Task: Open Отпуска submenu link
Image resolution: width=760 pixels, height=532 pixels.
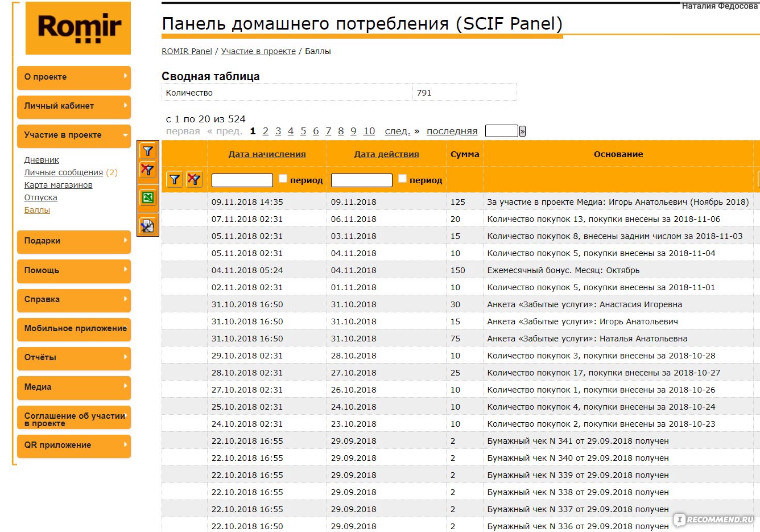Action: point(40,197)
